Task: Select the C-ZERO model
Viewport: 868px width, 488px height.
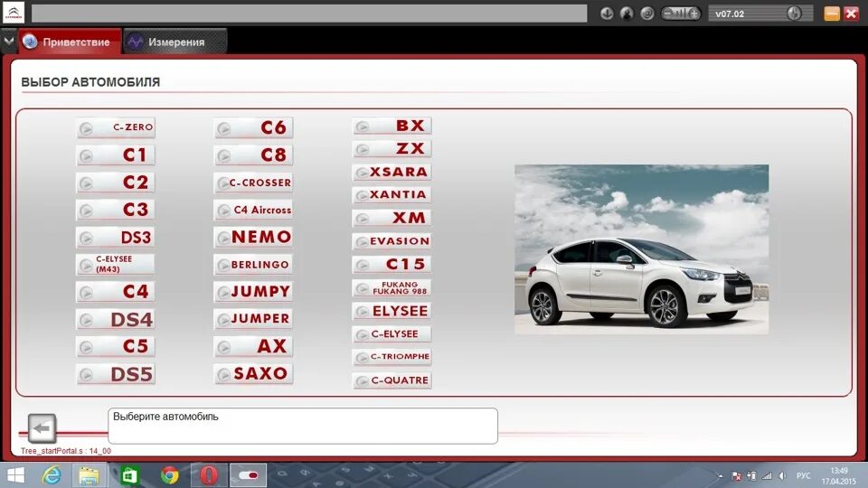Action: (x=116, y=127)
